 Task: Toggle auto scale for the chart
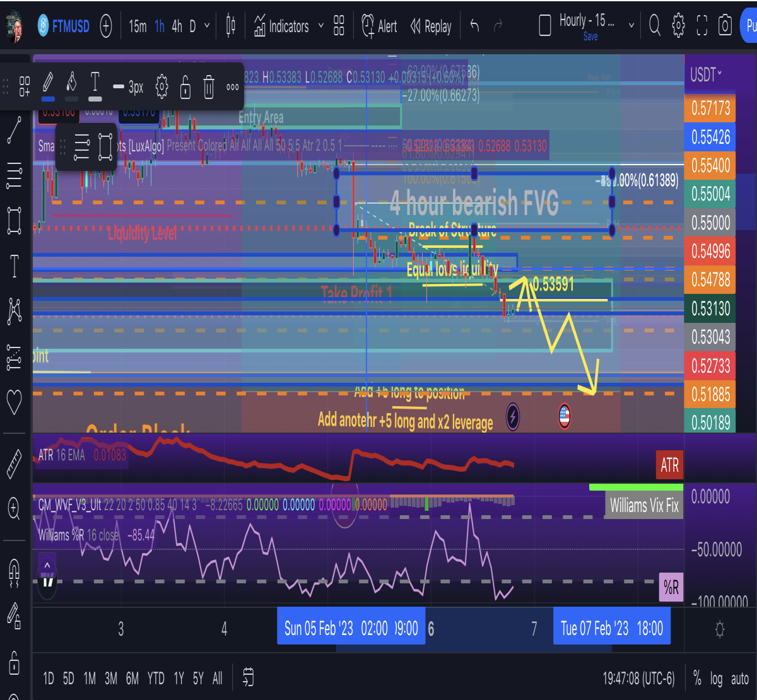tap(739, 679)
